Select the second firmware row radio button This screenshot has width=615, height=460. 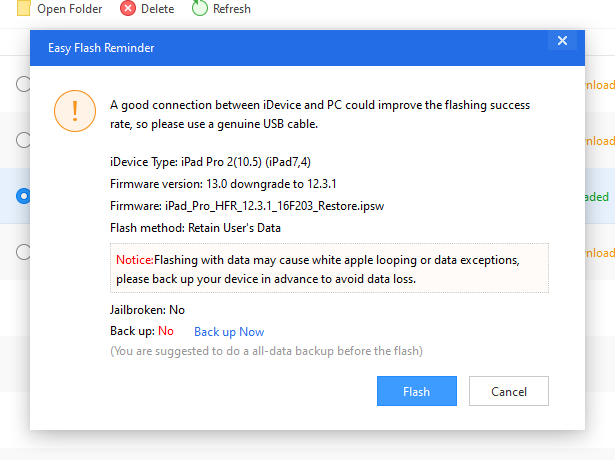(23, 141)
